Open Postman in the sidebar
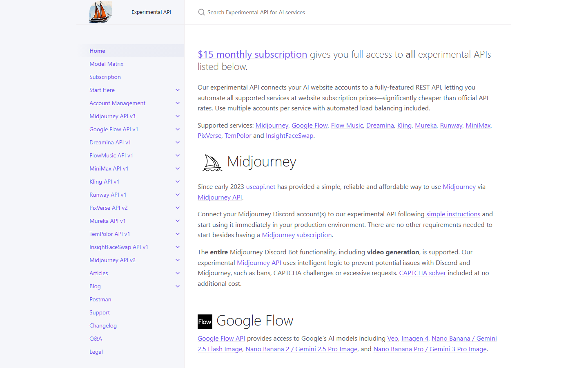Viewport: 588px width, 368px height. click(100, 299)
